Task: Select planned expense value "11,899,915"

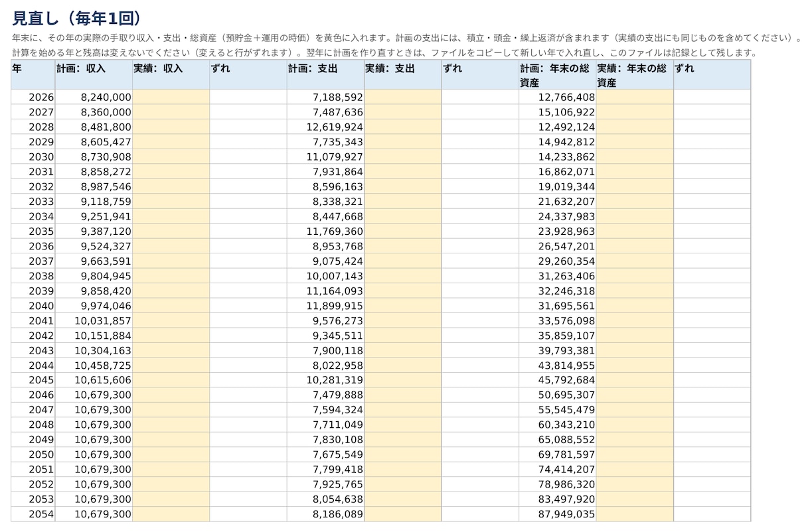Action: 325,306
